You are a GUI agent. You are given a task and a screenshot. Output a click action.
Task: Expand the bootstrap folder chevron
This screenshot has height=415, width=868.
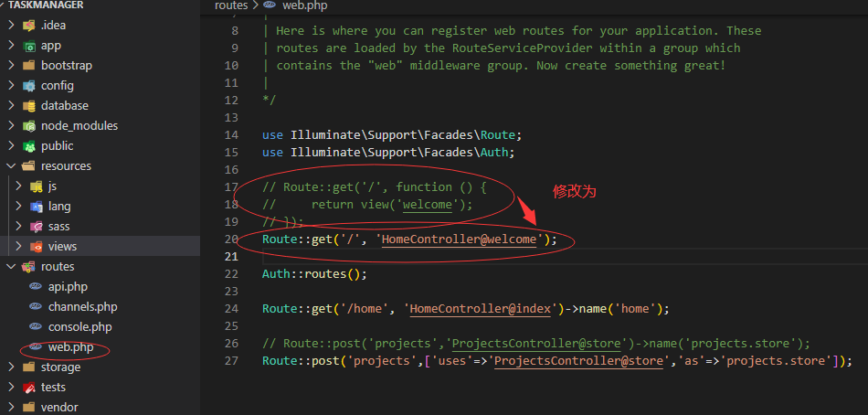[x=11, y=66]
